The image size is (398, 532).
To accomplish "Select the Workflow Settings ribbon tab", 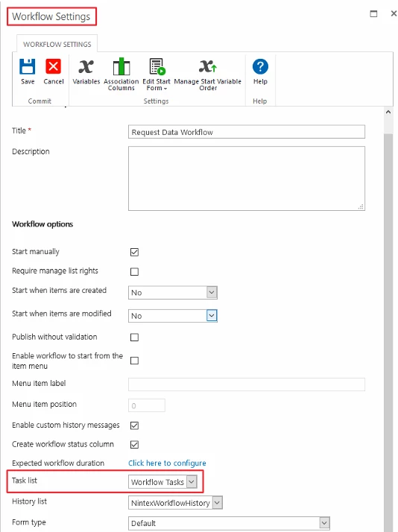I will (57, 44).
